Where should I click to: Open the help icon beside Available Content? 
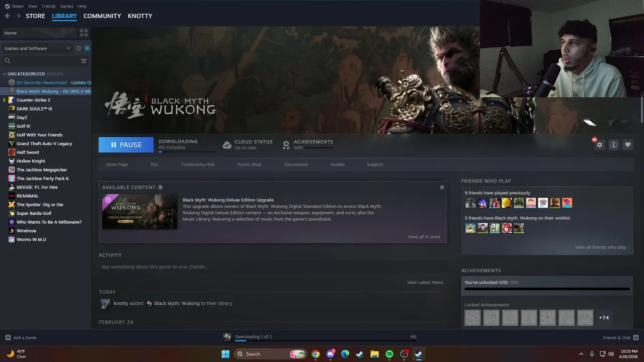(160, 188)
